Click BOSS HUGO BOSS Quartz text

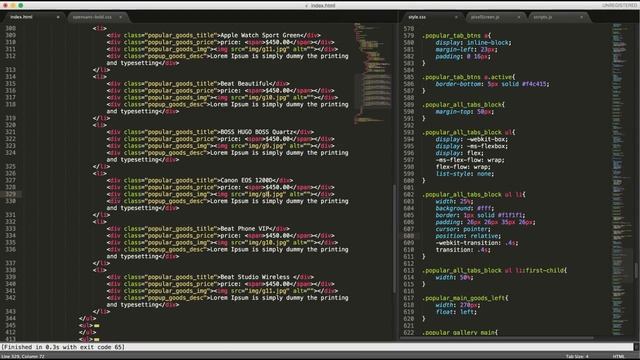[257, 132]
